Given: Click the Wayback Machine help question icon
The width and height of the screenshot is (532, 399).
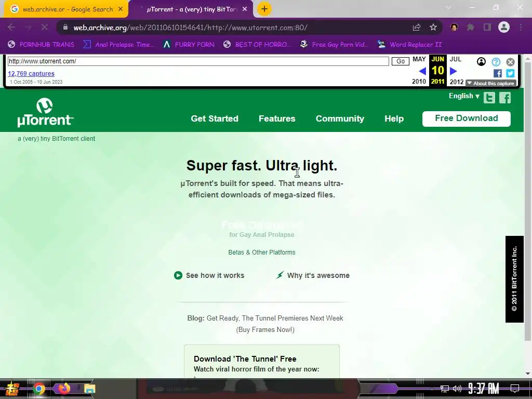Looking at the screenshot, I should tap(496, 62).
